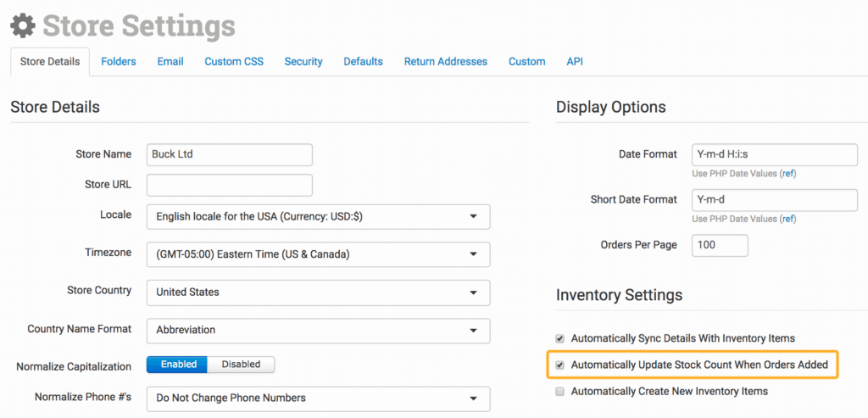The height and width of the screenshot is (418, 868).
Task: Focus the empty Store URL field
Action: click(x=229, y=185)
